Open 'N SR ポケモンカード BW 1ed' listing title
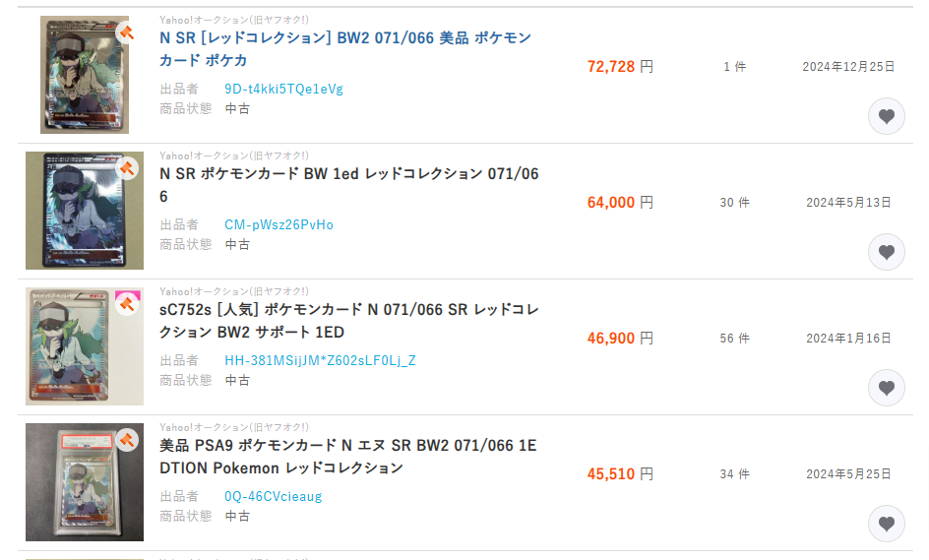 pos(348,185)
